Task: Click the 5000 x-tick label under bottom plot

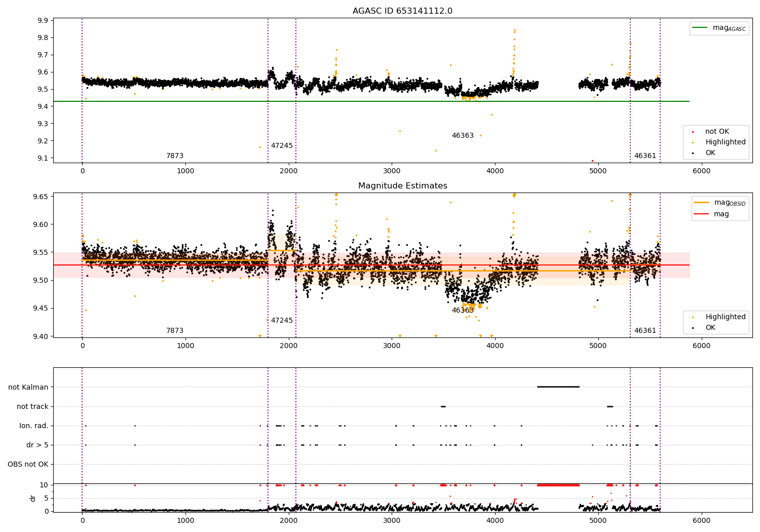Action: (x=598, y=521)
